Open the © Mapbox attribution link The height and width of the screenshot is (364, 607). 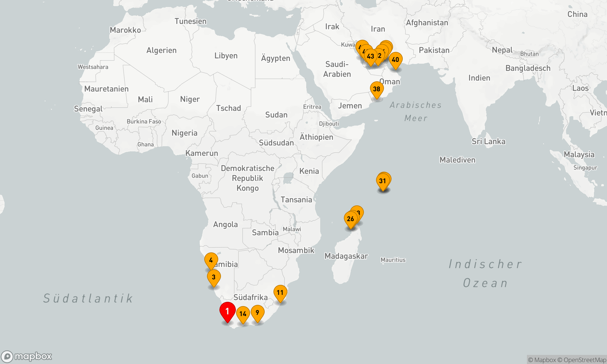542,360
